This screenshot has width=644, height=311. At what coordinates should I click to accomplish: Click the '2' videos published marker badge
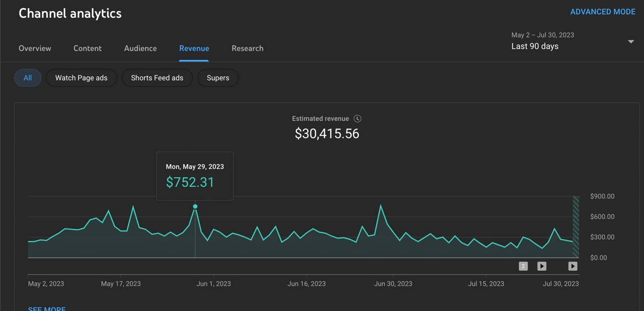[x=523, y=266]
